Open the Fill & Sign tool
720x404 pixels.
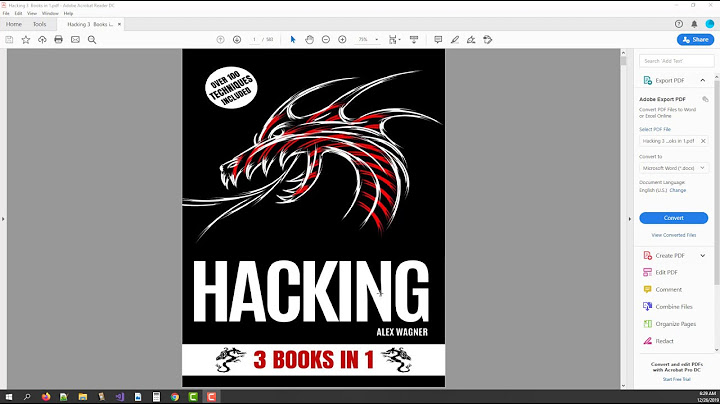point(471,40)
